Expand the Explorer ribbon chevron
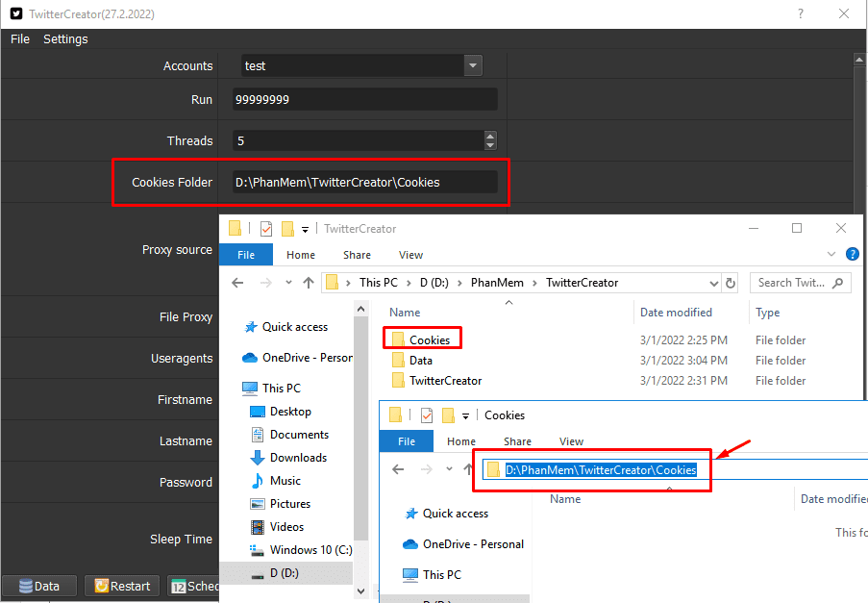The width and height of the screenshot is (868, 603). 831,254
